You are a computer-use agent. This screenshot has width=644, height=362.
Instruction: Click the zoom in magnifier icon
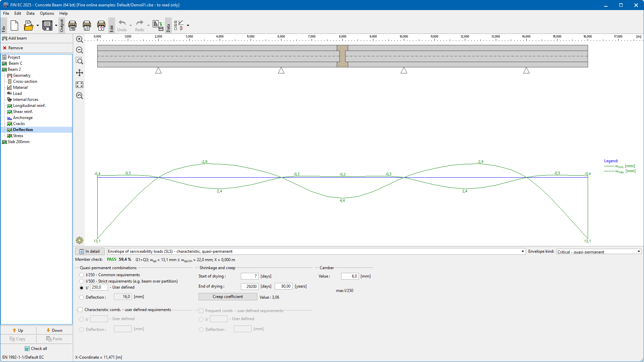(x=79, y=40)
